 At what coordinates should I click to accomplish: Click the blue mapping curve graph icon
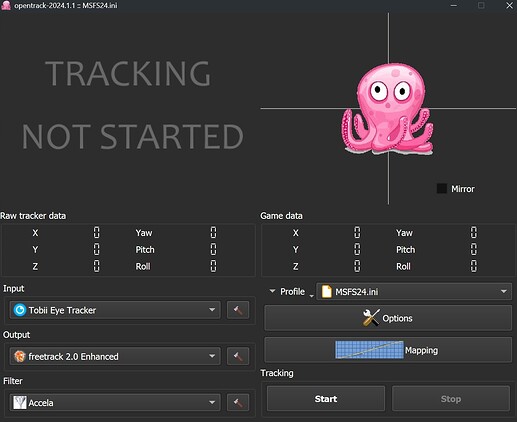click(x=369, y=350)
